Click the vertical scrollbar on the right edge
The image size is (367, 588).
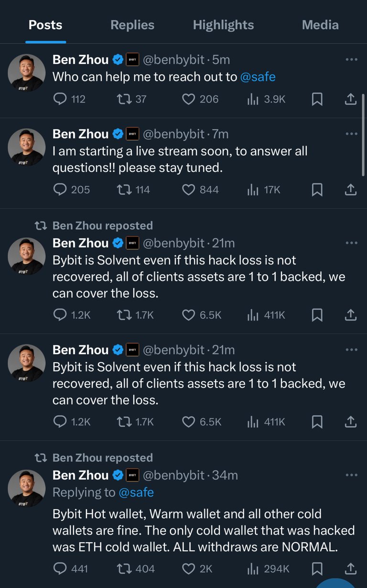pyautogui.click(x=363, y=135)
